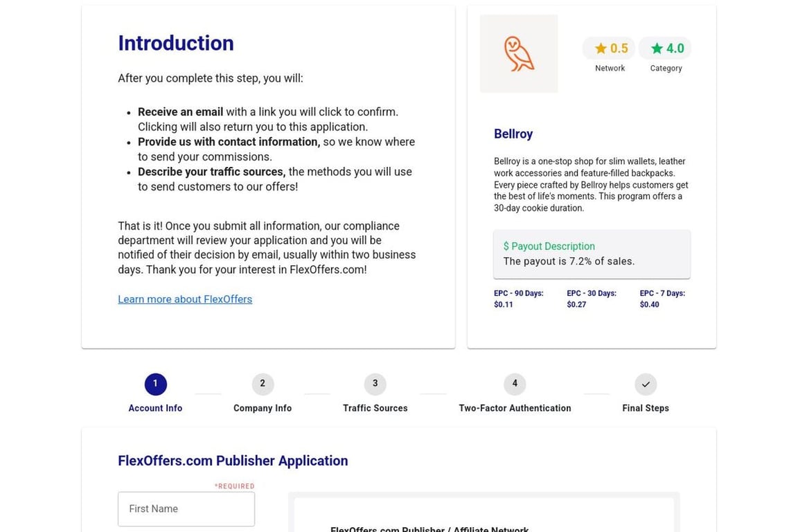Screen dimensions: 798x532
Task: Select step 1 Account Info circle
Action: tap(155, 384)
